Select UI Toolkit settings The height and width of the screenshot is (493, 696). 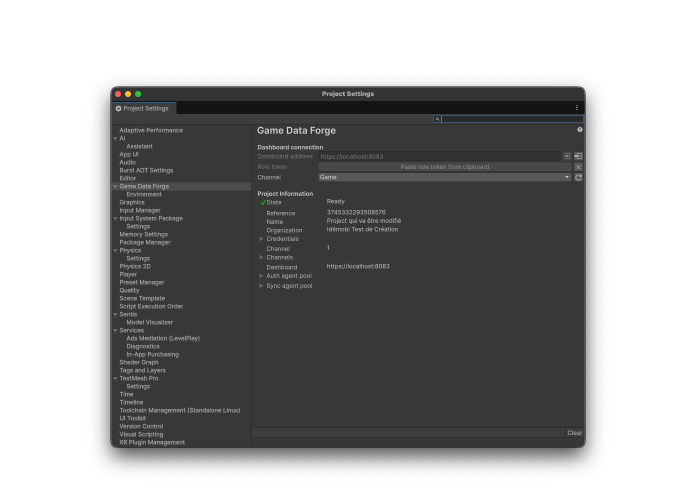[x=132, y=418]
